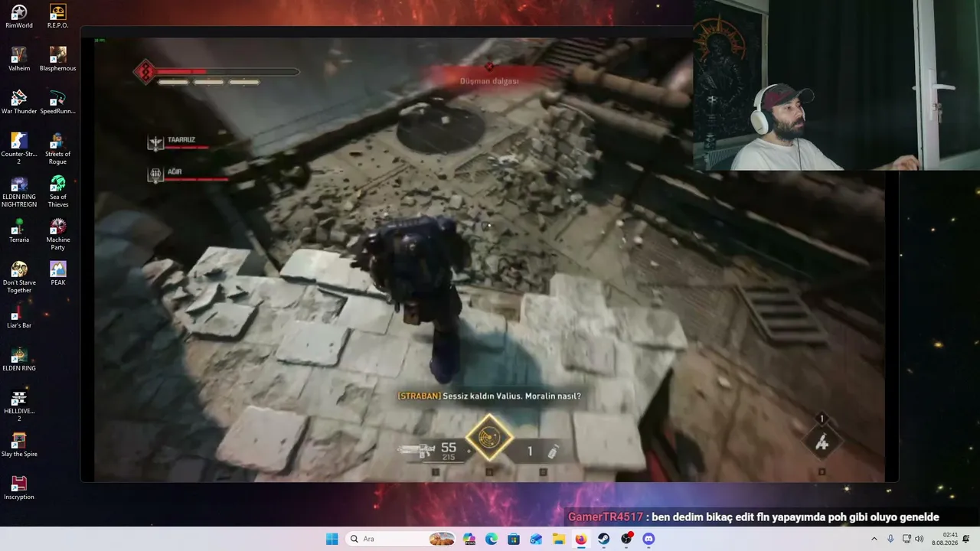
Task: Select the ELDEN RING desktop icon
Action: click(x=19, y=359)
